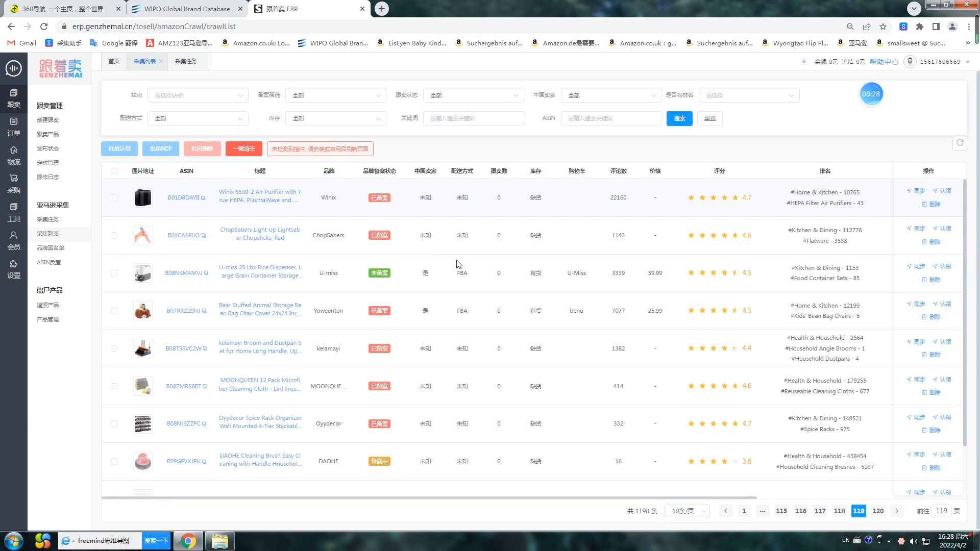Open File Explorer from the taskbar
Viewport: 980px width, 551px height.
tap(220, 541)
